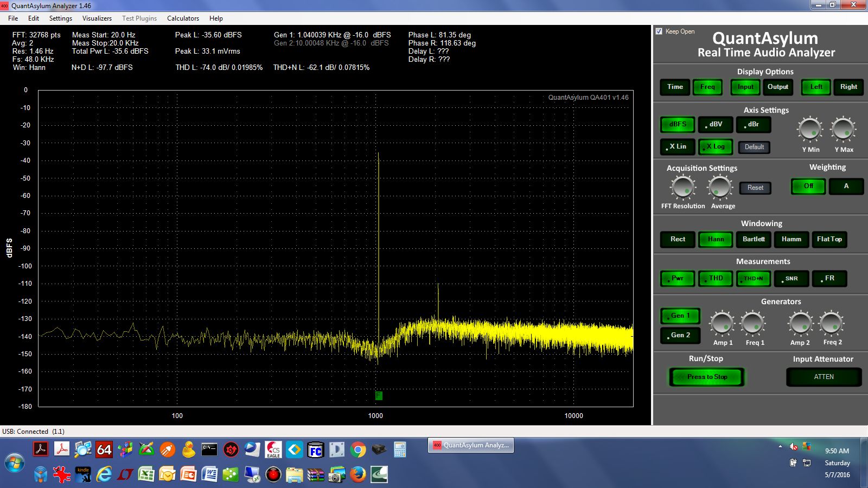Toggle the THD+N measurement
Image resolution: width=868 pixels, height=488 pixels.
click(754, 279)
